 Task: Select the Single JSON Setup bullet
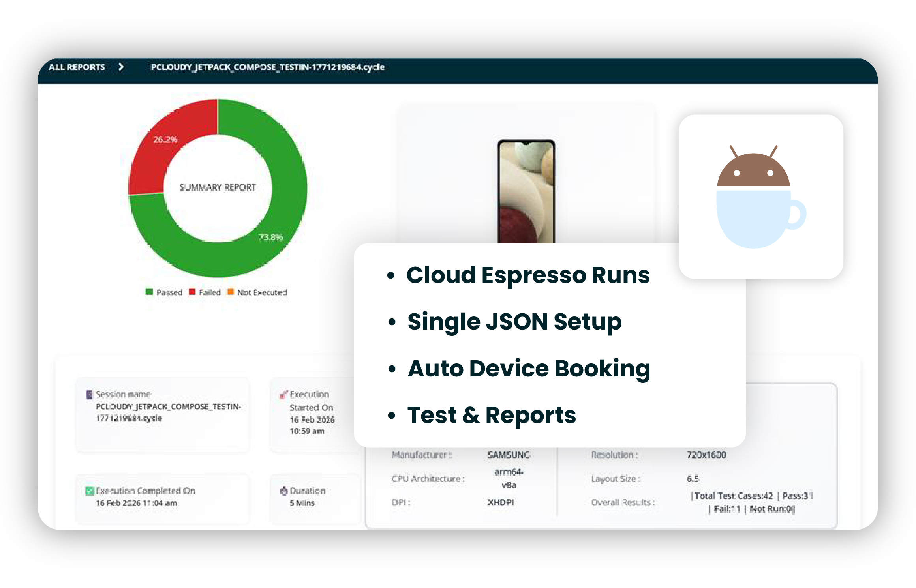coord(514,322)
